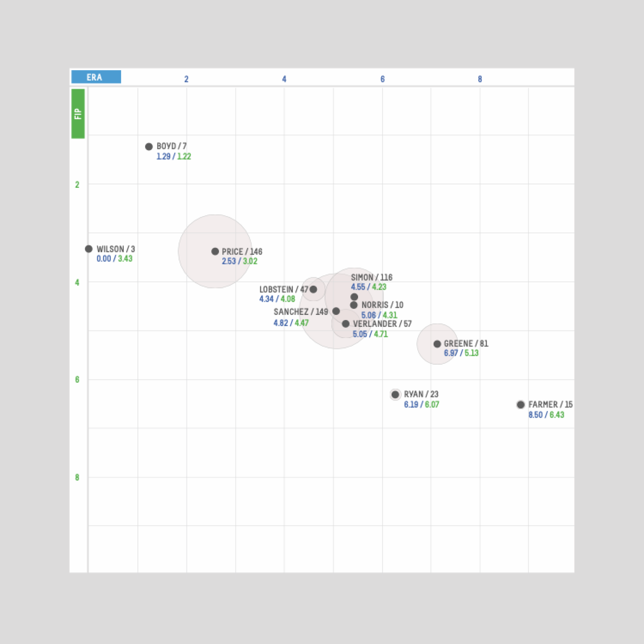
Task: Click the label text 'SIMON / 116'
Action: click(x=372, y=277)
